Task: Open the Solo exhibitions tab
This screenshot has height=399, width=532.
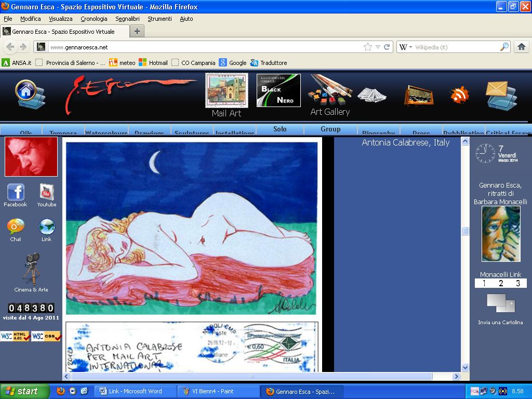Action: click(280, 129)
